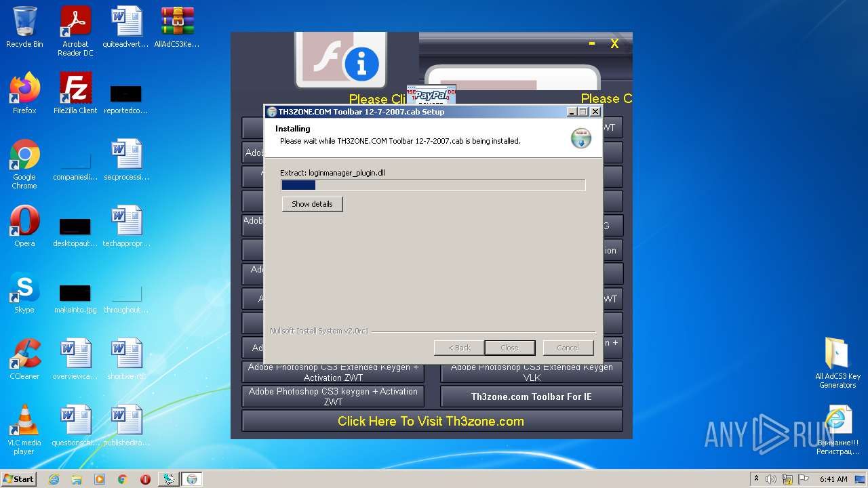Launch Skype from the desktop
The width and height of the screenshot is (868, 488).
(x=24, y=293)
